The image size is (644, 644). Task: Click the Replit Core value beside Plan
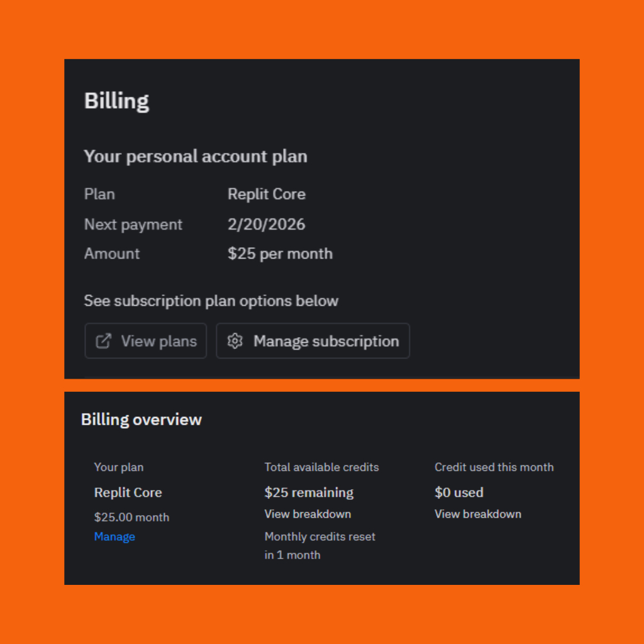[x=267, y=194]
